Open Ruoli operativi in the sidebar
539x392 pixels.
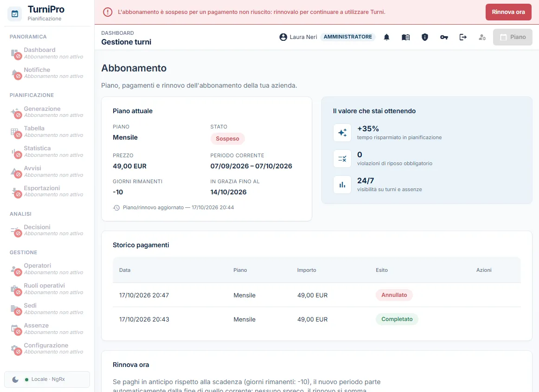(47, 289)
